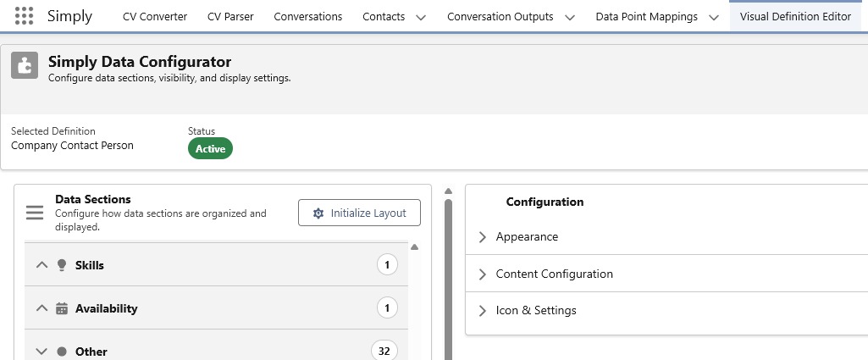Click the left panel scroll-up arrow
This screenshot has height=360, width=868.
448,191
